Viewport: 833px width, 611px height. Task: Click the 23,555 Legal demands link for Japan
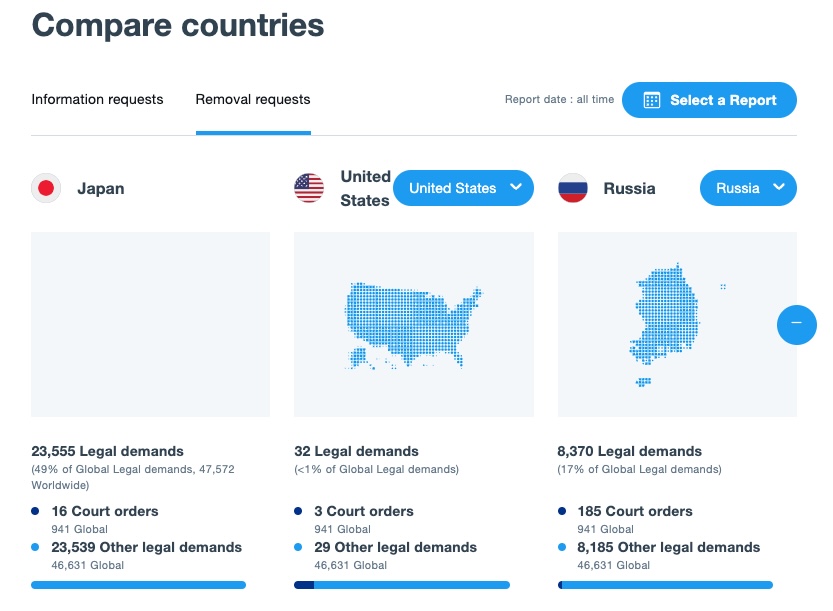pyautogui.click(x=107, y=451)
